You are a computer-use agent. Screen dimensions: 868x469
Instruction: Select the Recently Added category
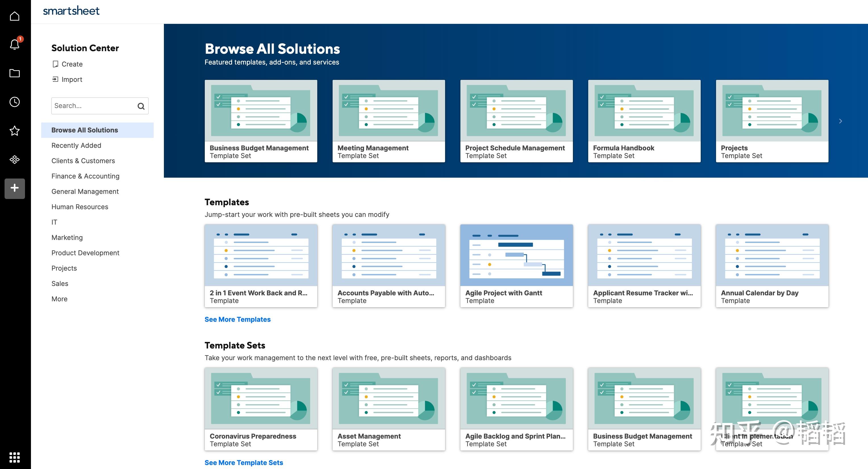[76, 145]
